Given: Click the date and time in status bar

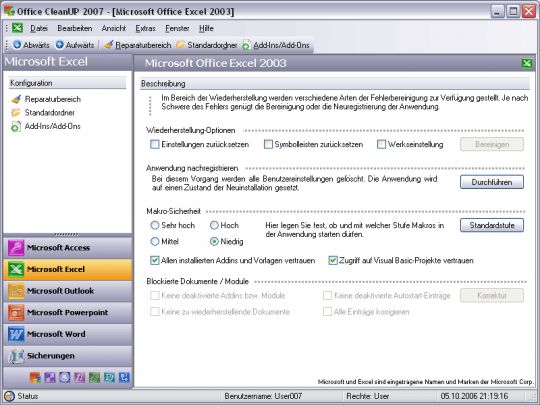Looking at the screenshot, I should pyautogui.click(x=474, y=396).
